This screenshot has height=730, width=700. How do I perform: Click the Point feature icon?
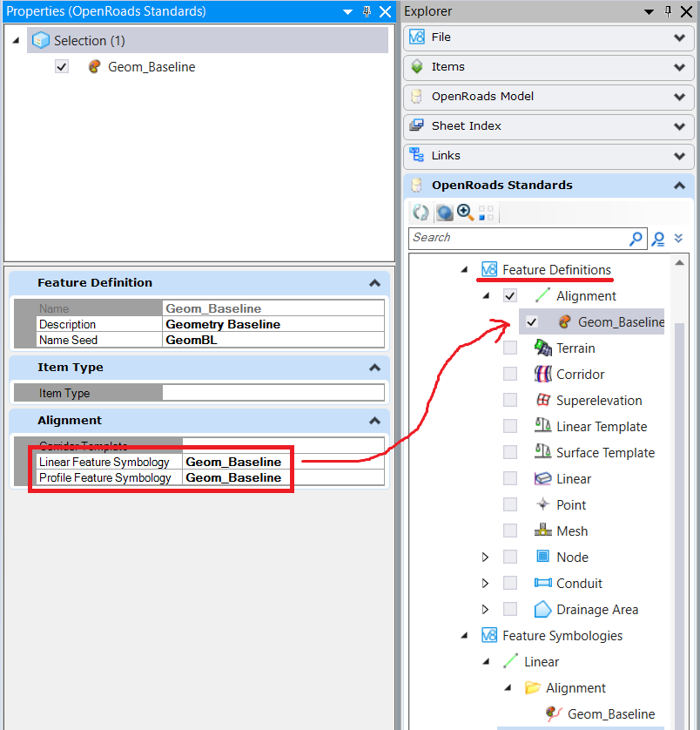542,504
